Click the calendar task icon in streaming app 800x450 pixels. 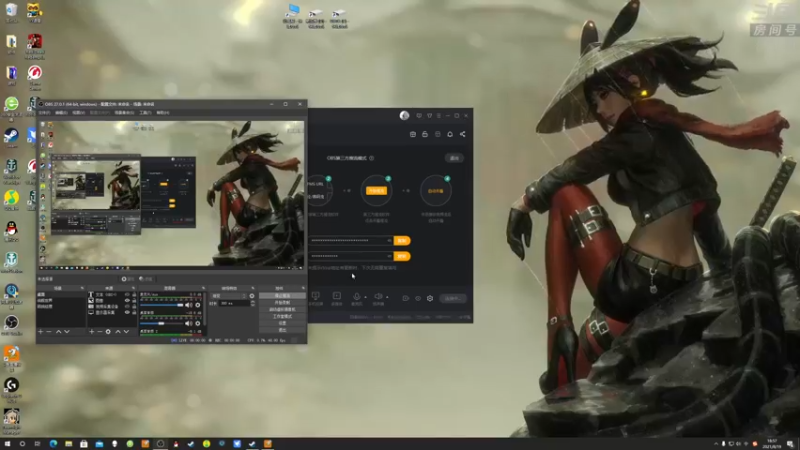pyautogui.click(x=413, y=134)
